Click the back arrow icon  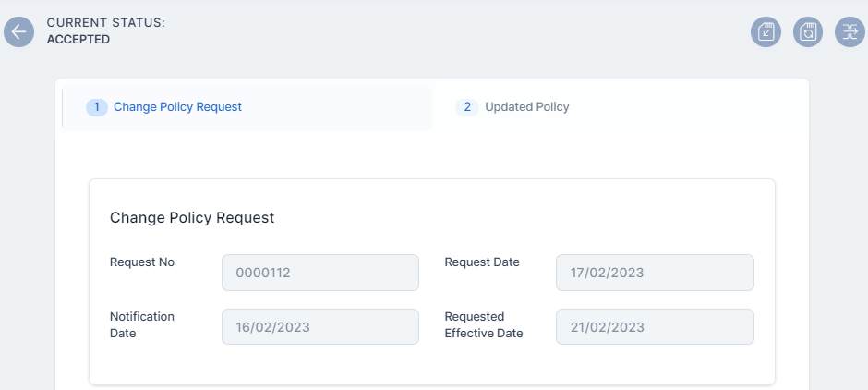point(18,31)
